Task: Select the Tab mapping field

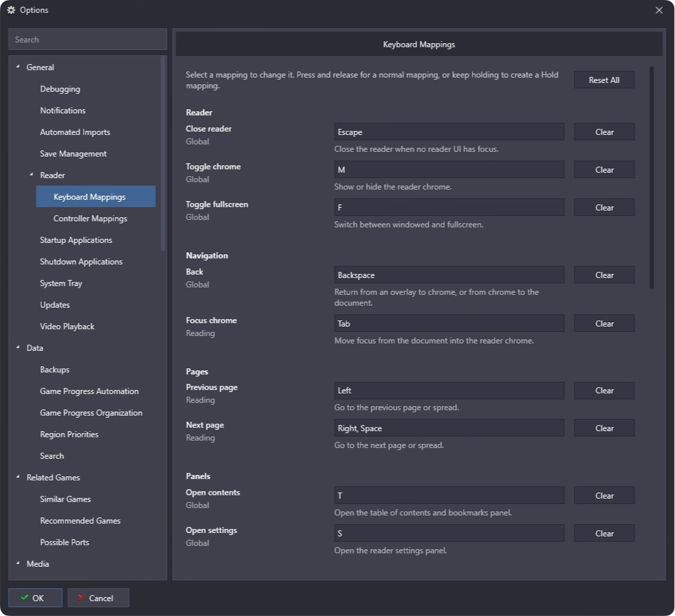Action: pos(449,323)
